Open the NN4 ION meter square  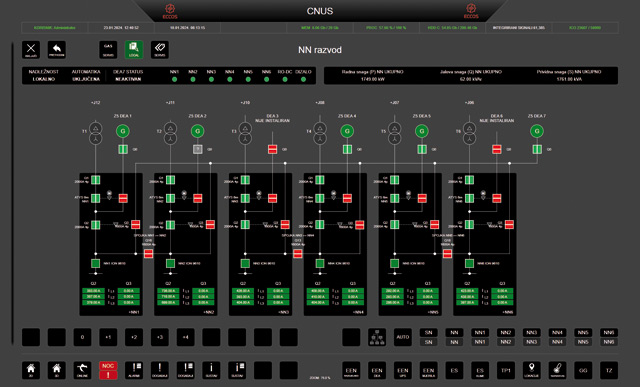click(x=320, y=263)
